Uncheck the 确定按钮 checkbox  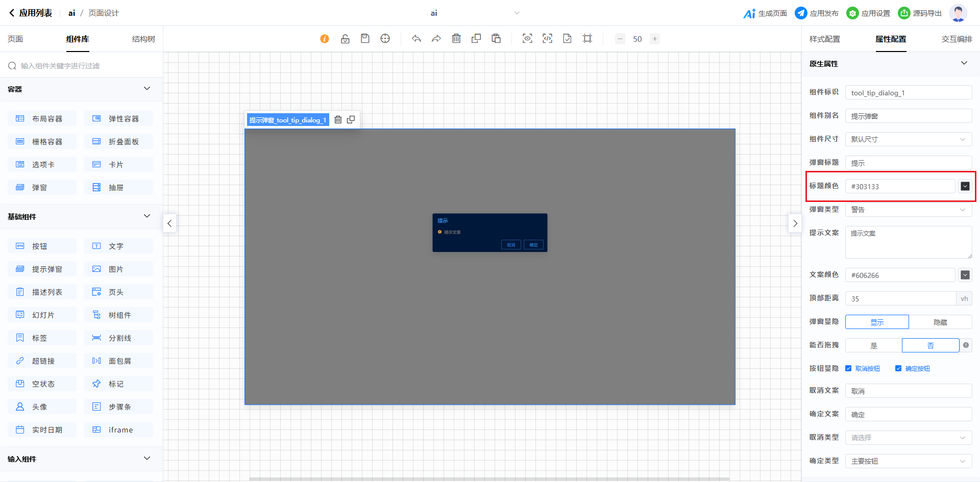pyautogui.click(x=898, y=368)
